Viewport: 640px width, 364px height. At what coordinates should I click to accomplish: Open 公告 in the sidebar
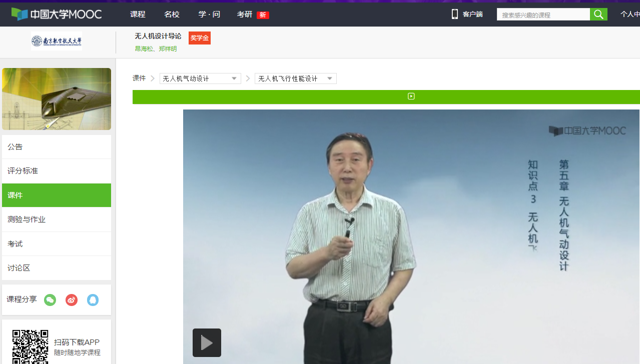[15, 147]
